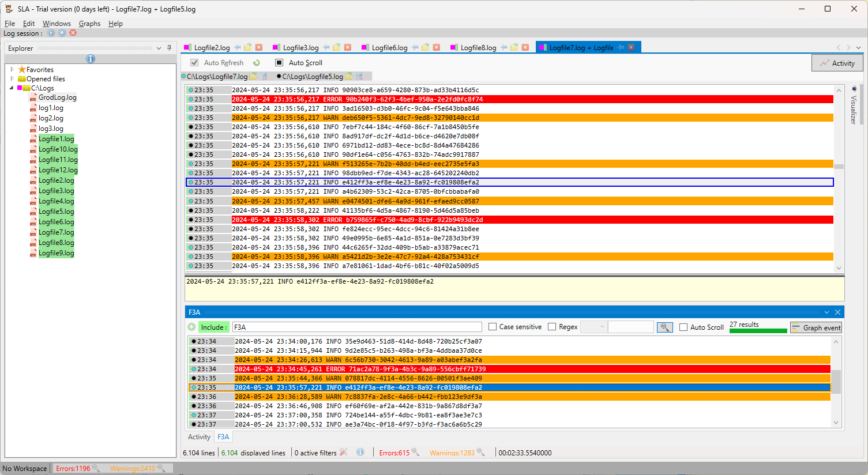Click magnifier icon next to Errors:615

pos(415,453)
